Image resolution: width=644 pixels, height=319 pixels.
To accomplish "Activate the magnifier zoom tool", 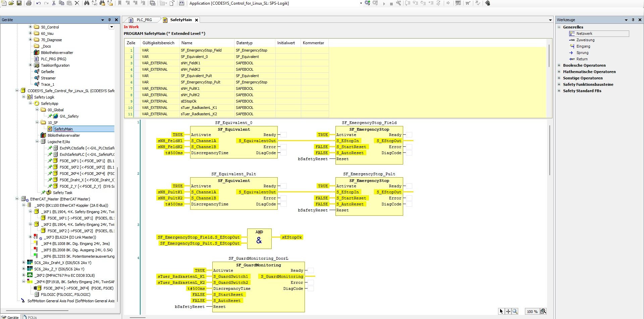I will pyautogui.click(x=515, y=311).
